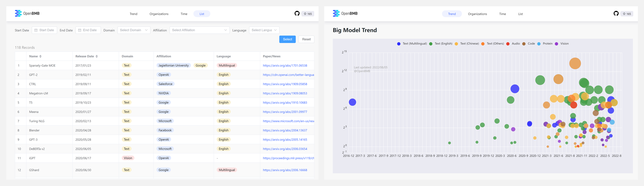Open iGPT proceedings.mlr.press link

coord(289,158)
